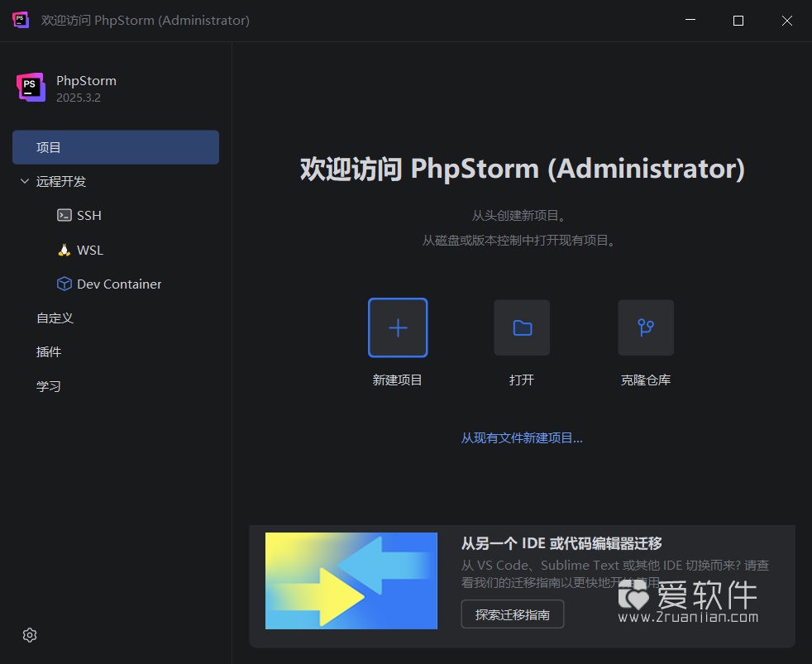This screenshot has width=812, height=664.
Task: Select 学习 in the sidebar
Action: (x=49, y=385)
